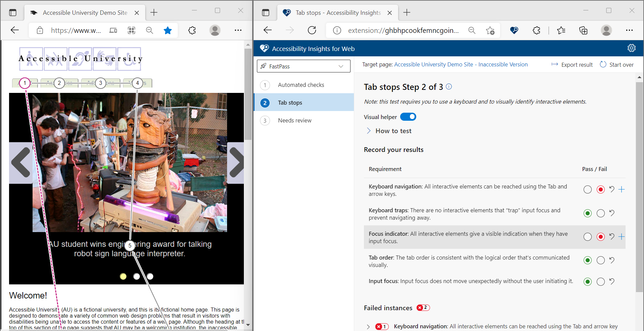Mark Input focus as Fail

coord(601,282)
